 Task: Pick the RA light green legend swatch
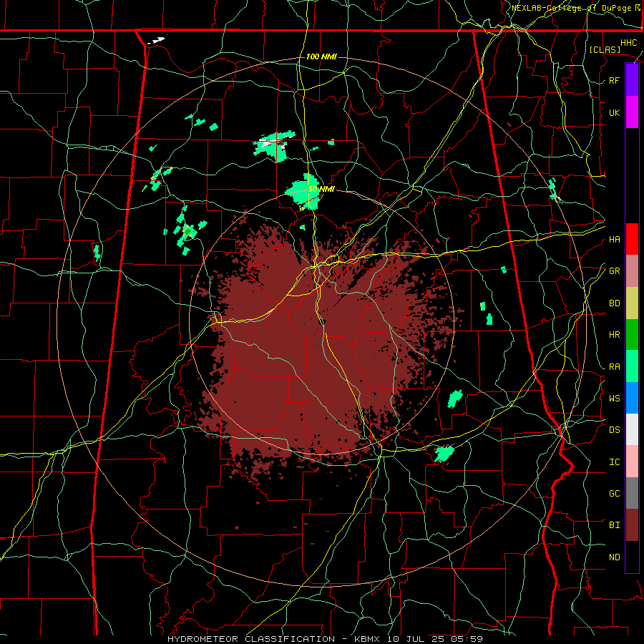632,366
